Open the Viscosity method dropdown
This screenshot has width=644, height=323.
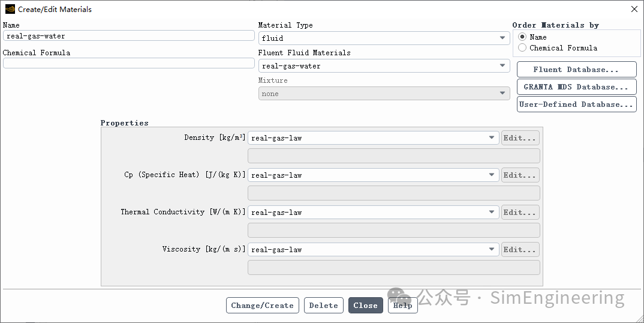(x=374, y=249)
